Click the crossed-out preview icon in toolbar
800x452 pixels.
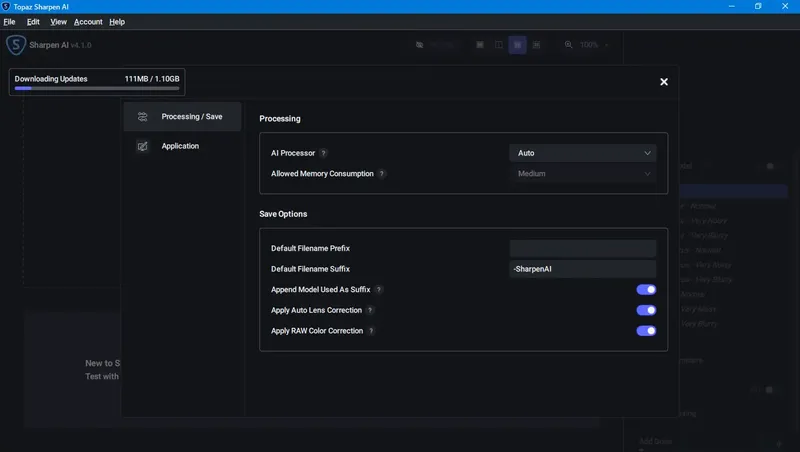click(419, 45)
